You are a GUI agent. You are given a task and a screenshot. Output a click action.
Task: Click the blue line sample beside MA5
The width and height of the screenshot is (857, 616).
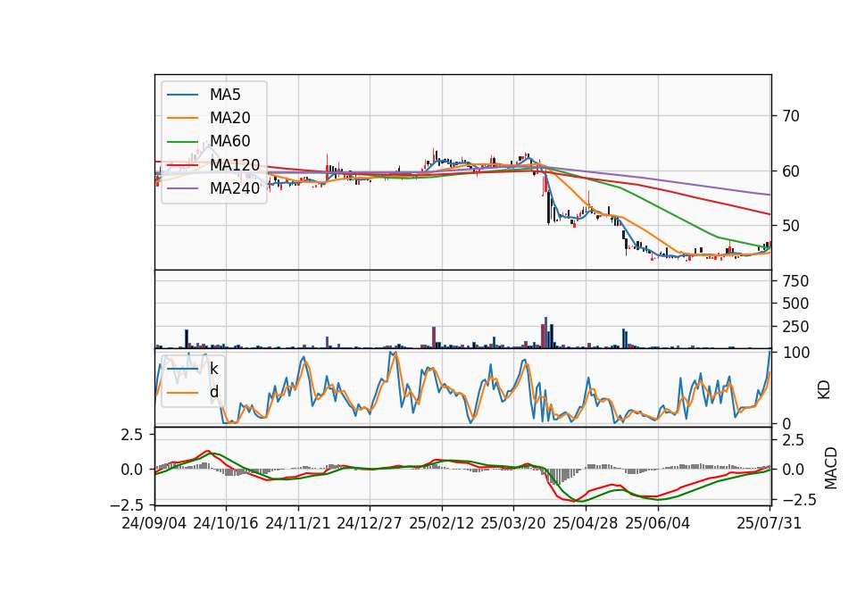(x=182, y=96)
